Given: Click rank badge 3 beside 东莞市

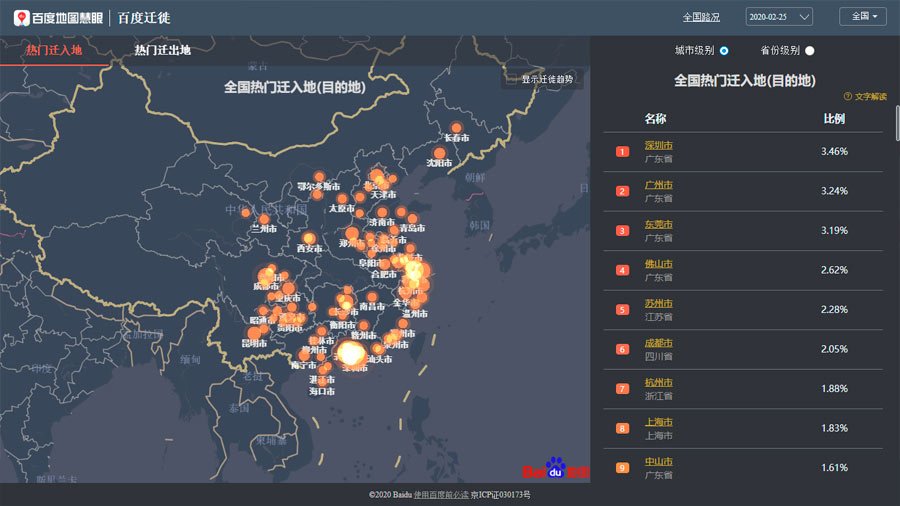Looking at the screenshot, I should (622, 231).
